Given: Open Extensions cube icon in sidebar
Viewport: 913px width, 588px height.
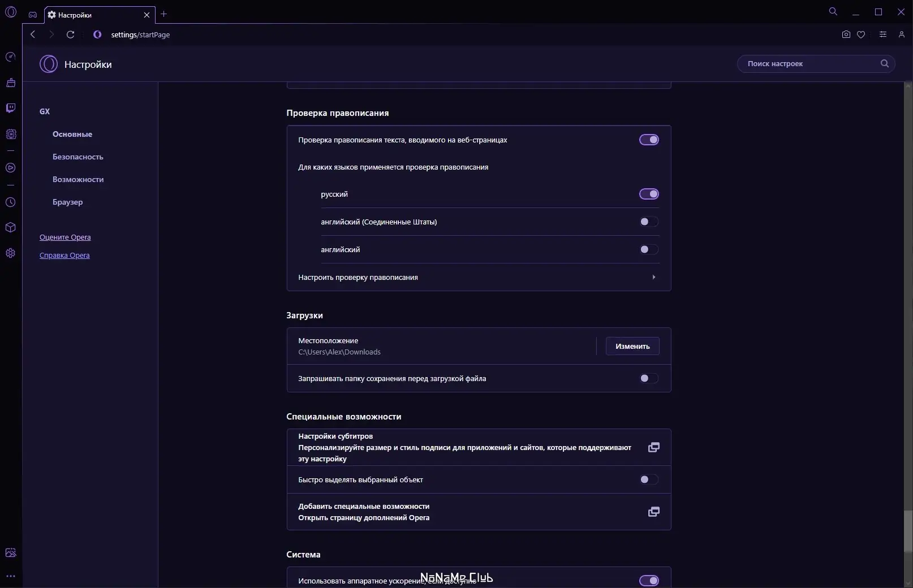Looking at the screenshot, I should pos(10,227).
